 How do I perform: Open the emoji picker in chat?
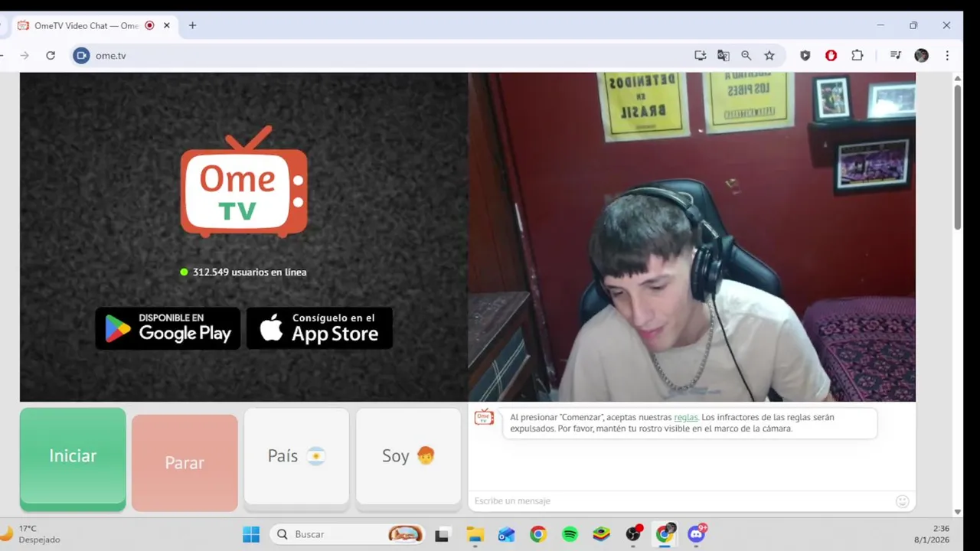(903, 501)
